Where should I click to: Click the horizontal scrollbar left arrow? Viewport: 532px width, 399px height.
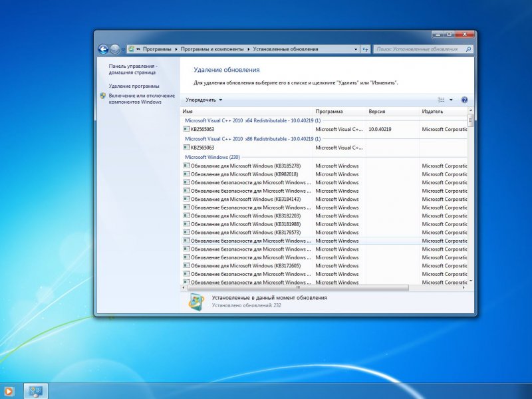pyautogui.click(x=184, y=288)
